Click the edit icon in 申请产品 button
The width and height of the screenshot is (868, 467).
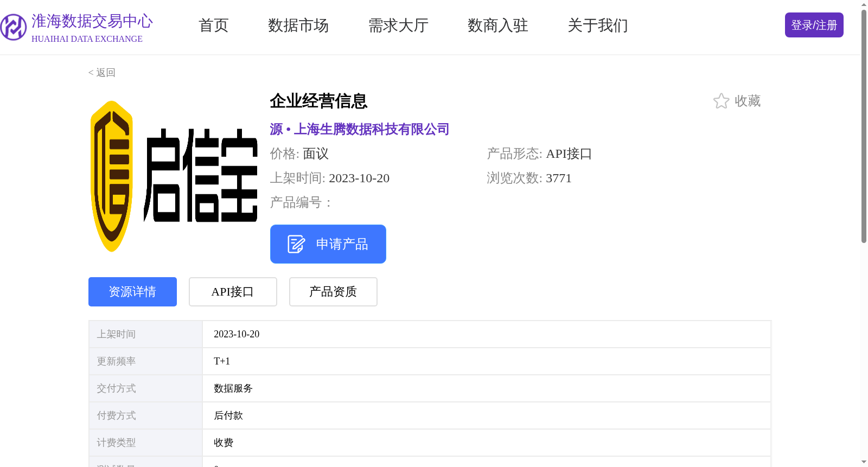pos(296,244)
